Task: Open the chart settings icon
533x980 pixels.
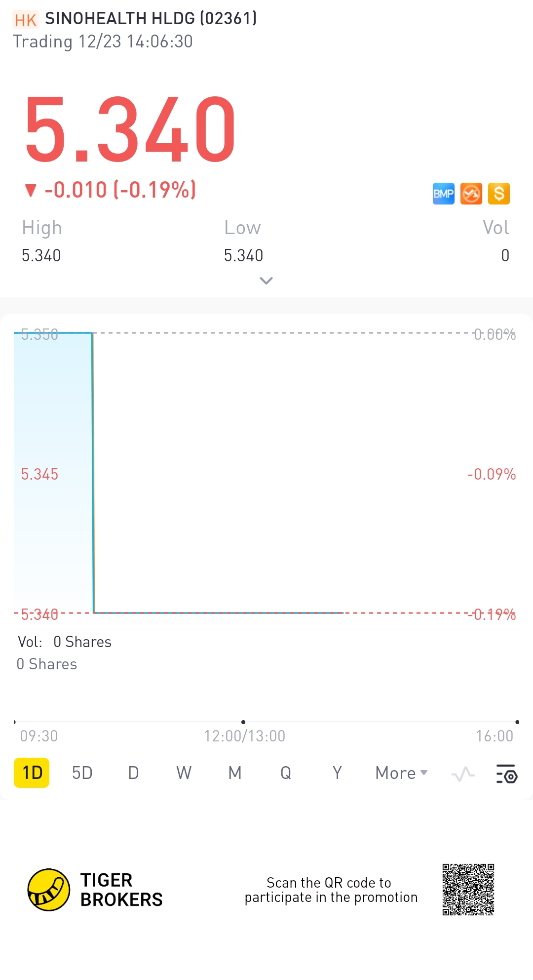Action: (506, 774)
